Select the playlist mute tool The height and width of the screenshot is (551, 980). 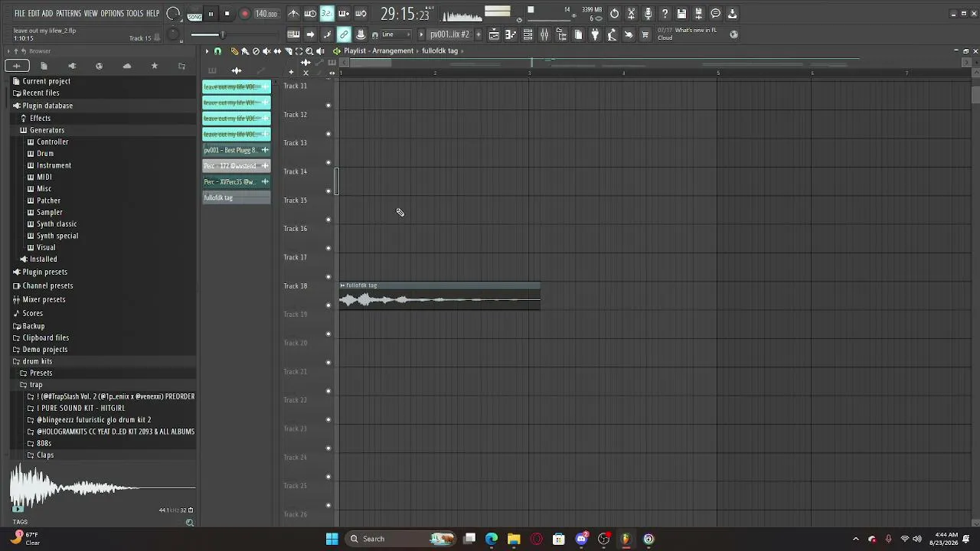(x=266, y=51)
